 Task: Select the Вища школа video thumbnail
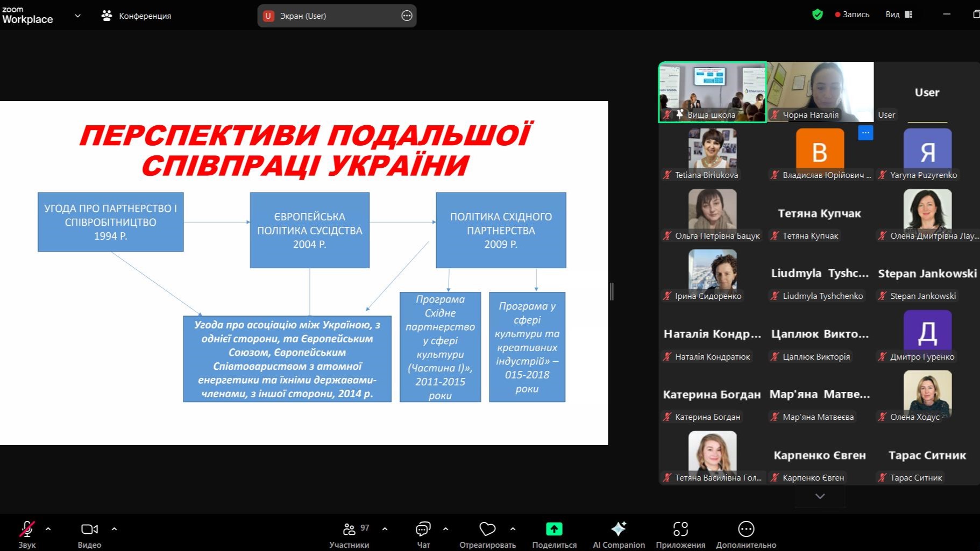click(713, 91)
